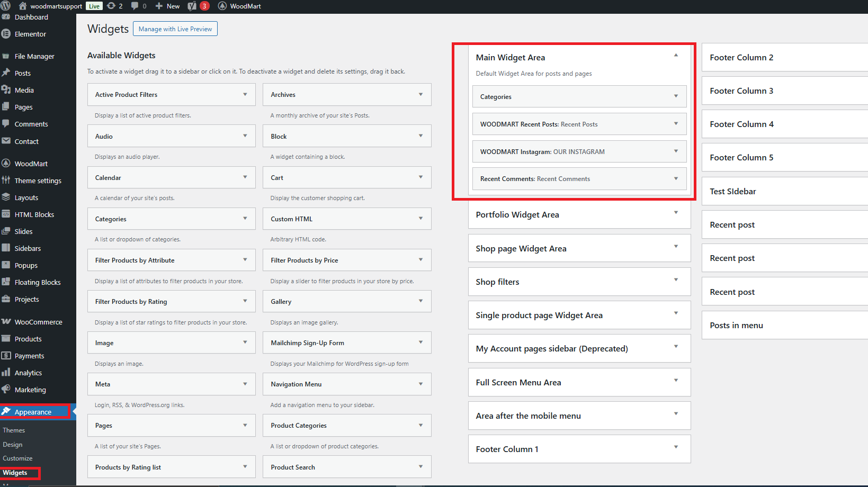Expand the Full Screen Menu Area
Screen dimensions: 868x487
pyautogui.click(x=676, y=381)
